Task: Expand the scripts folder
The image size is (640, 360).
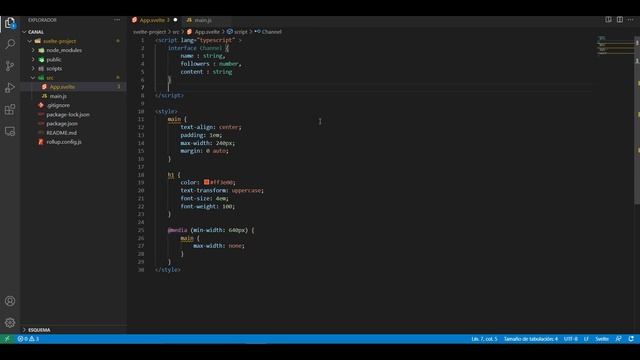Action: tap(33, 69)
